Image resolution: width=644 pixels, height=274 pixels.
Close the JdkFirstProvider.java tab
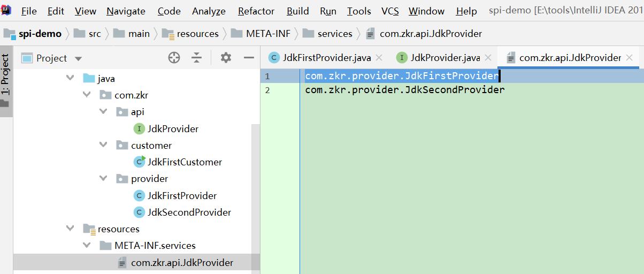[379, 57]
